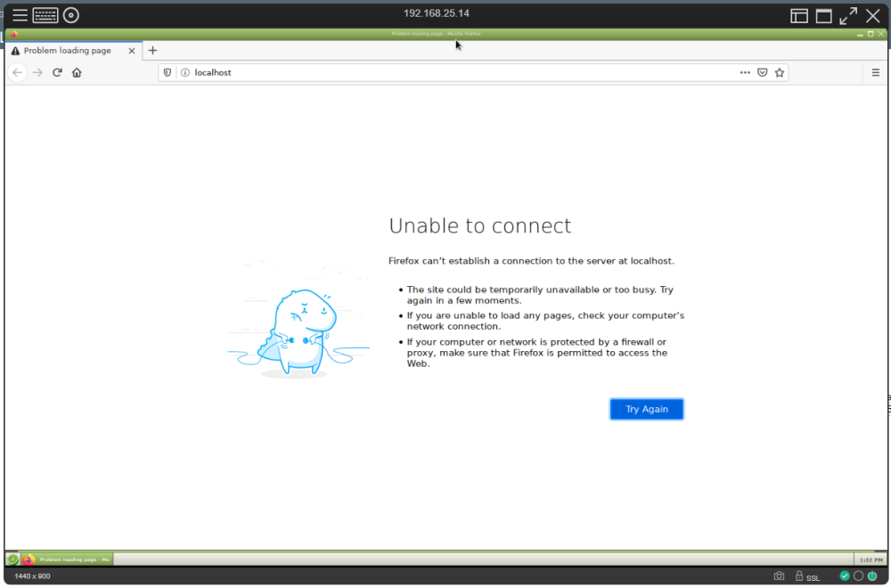Click the green checkmark status icon
Screen dimensions: 891x588
(x=845, y=576)
